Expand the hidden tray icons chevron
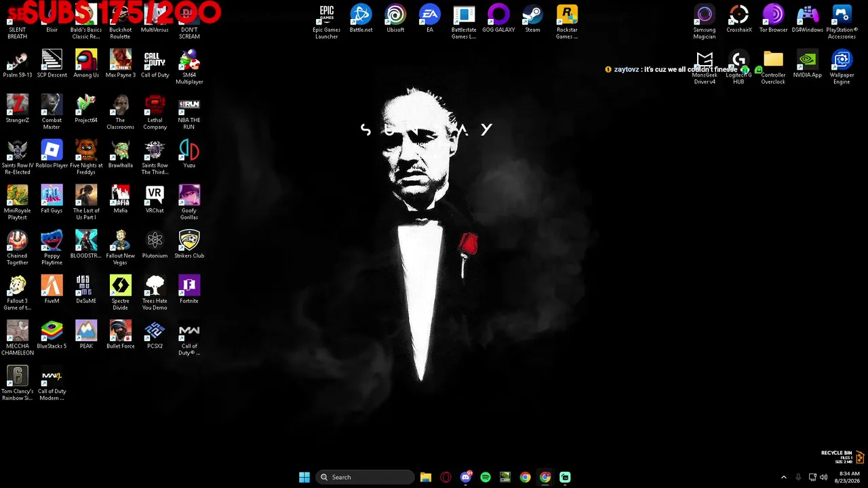The width and height of the screenshot is (868, 488). (x=784, y=477)
